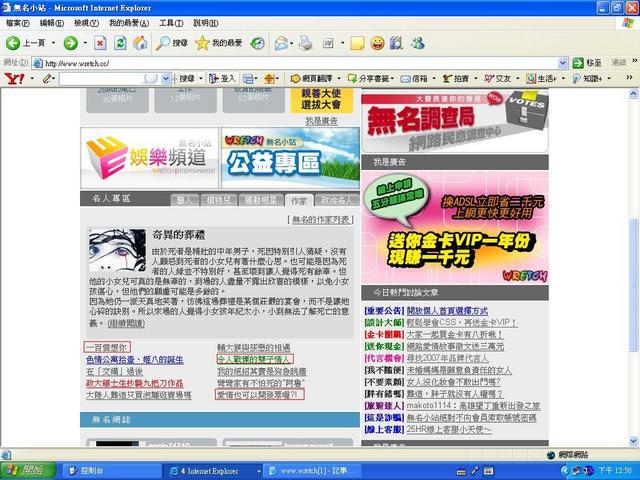This screenshot has width=640, height=480.
Task: Click the Yahoo! Y logo on toolbar
Action: tap(14, 78)
